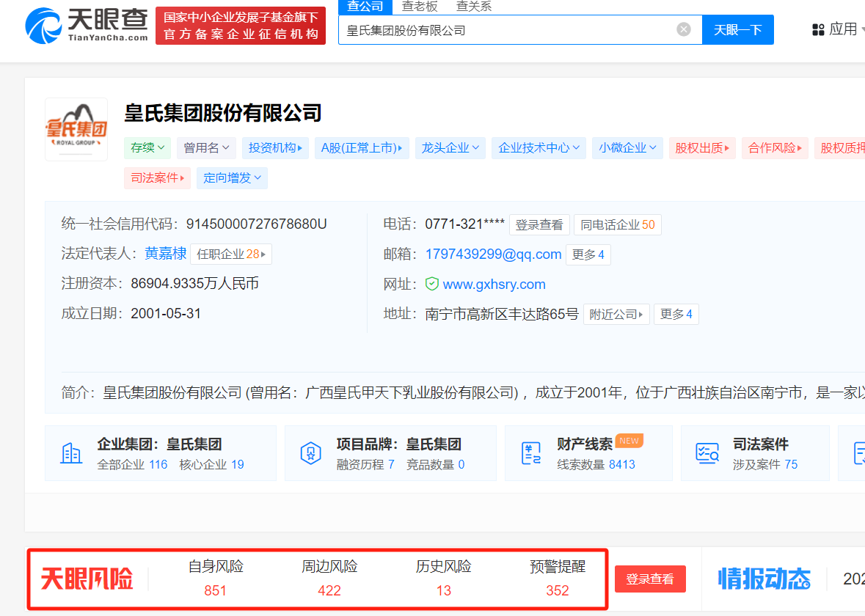Click the green verified shield by website

coord(432,284)
